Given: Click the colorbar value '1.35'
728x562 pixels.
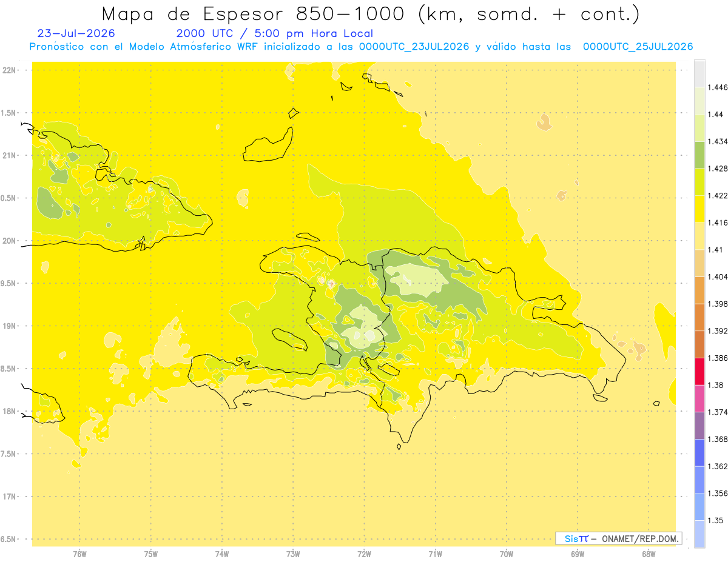Looking at the screenshot, I should 715,520.
